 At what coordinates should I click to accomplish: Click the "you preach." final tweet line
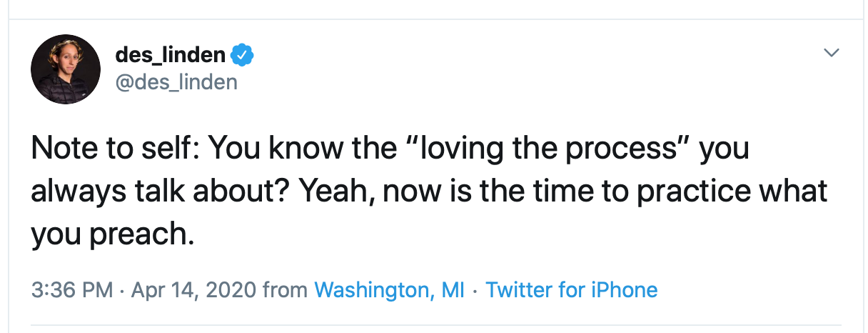click(x=112, y=234)
